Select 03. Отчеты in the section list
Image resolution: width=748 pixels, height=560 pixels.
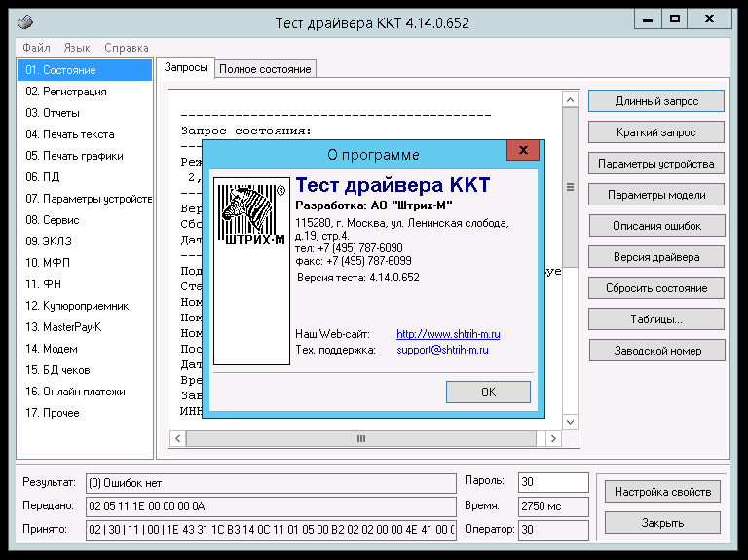coord(85,113)
